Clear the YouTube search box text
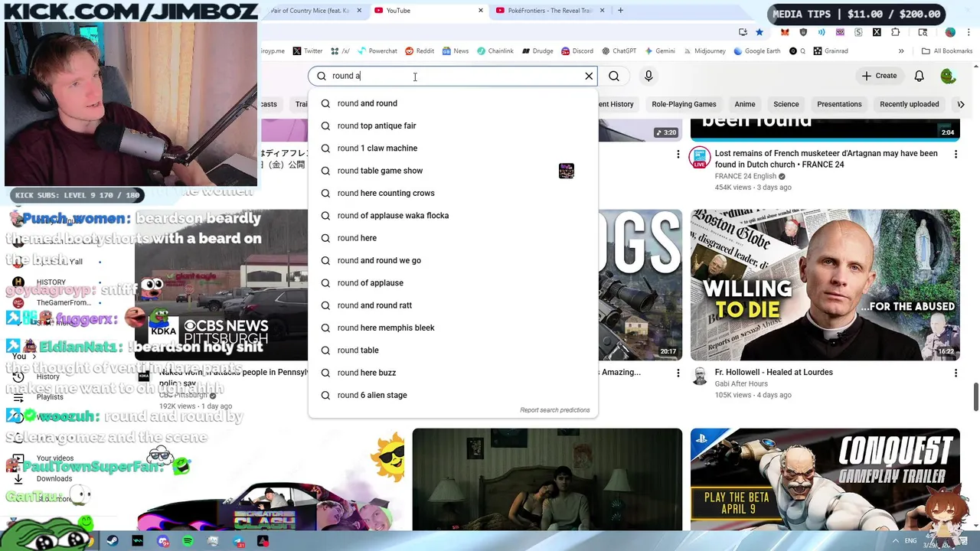Screen dimensions: 980x551 589,76
